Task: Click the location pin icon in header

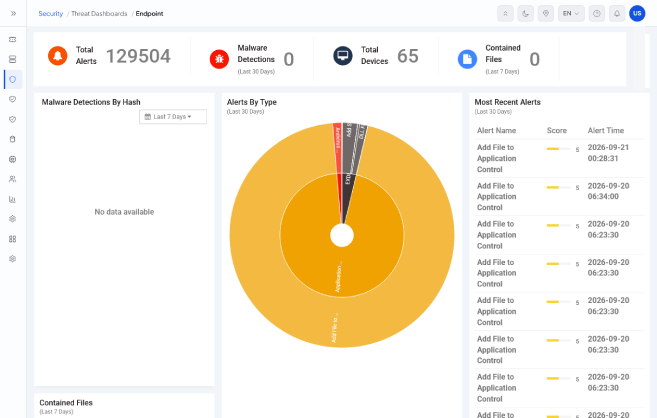Action: pyautogui.click(x=546, y=13)
